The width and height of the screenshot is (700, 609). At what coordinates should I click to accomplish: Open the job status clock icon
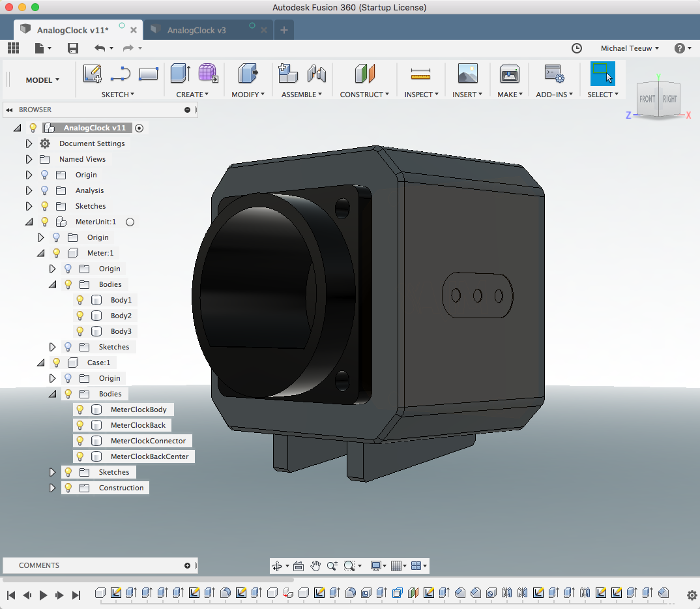click(x=577, y=48)
